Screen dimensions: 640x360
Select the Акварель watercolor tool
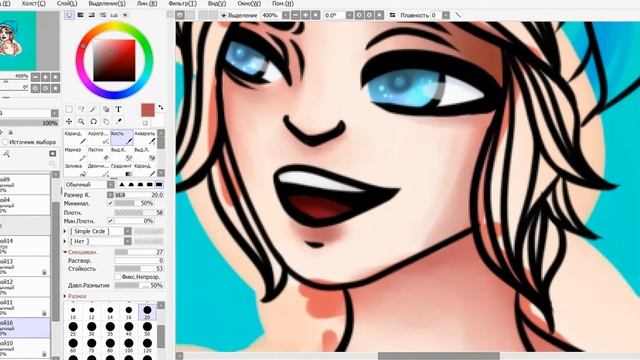point(145,138)
